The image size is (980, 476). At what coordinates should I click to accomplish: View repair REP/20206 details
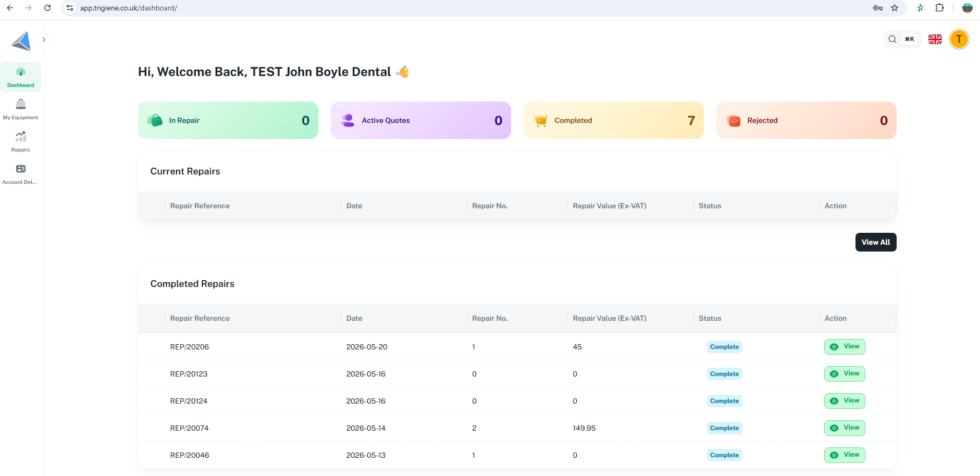point(845,347)
